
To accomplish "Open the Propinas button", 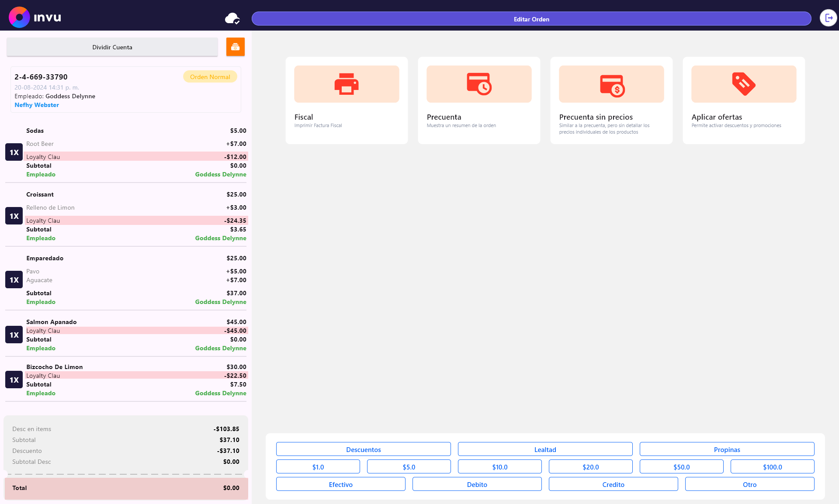I will pyautogui.click(x=727, y=449).
